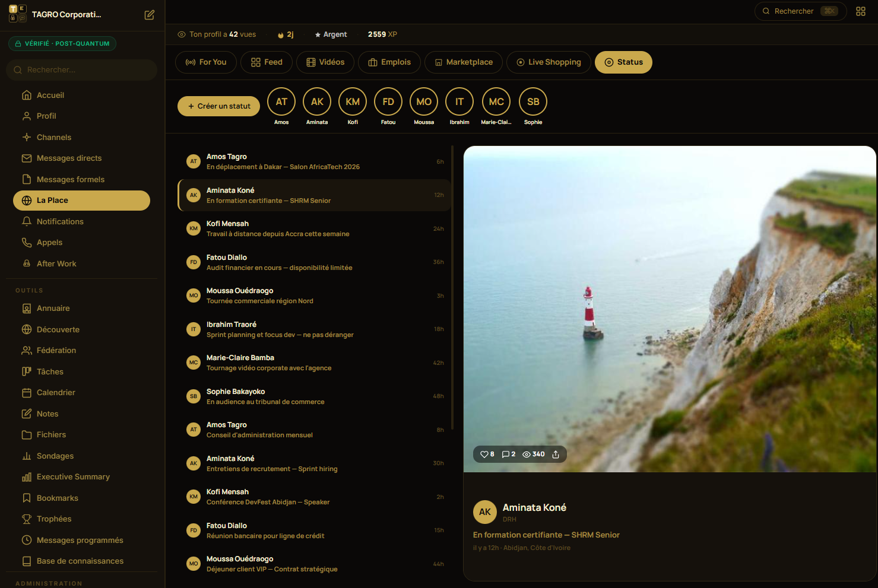The image size is (878, 588).
Task: Open the apps grid icon top right
Action: coord(861,11)
